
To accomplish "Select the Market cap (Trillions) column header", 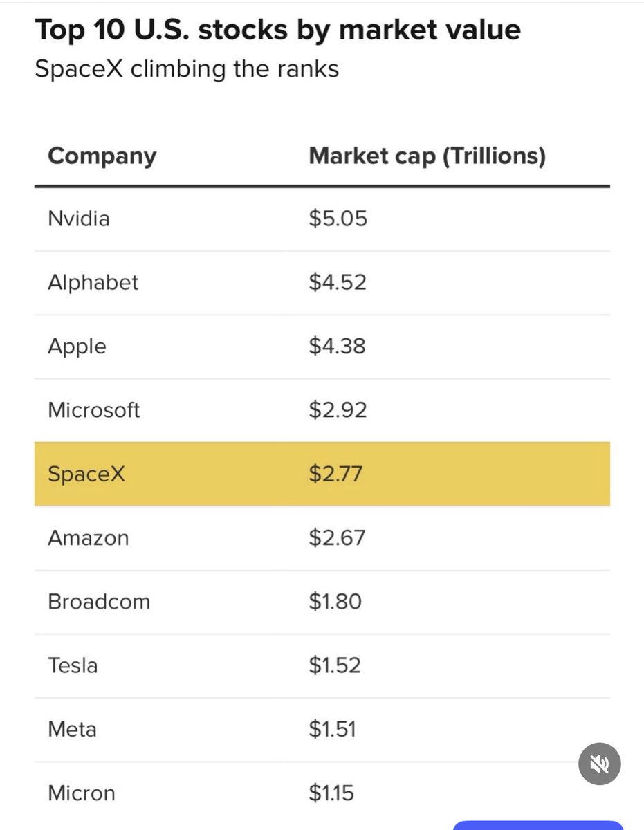I will tap(427, 156).
